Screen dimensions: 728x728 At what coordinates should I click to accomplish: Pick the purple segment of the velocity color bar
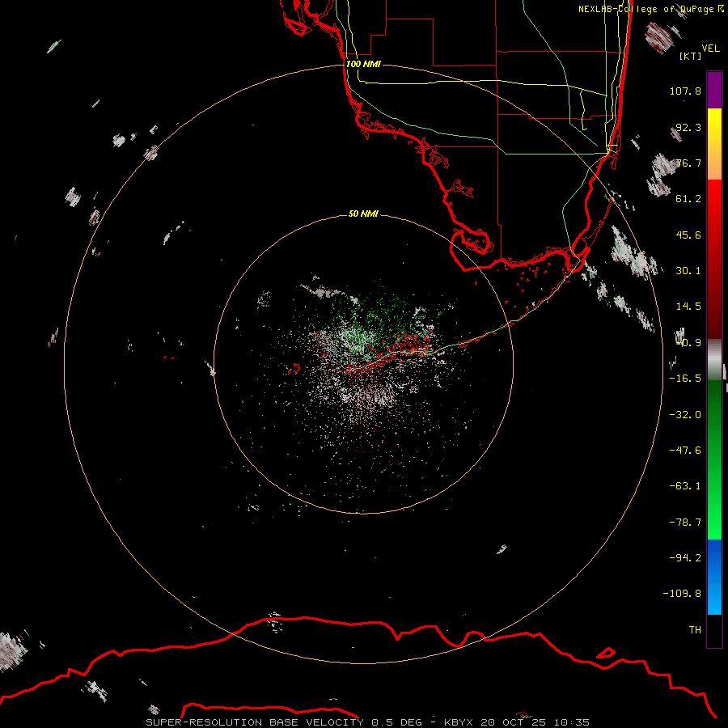pyautogui.click(x=714, y=90)
